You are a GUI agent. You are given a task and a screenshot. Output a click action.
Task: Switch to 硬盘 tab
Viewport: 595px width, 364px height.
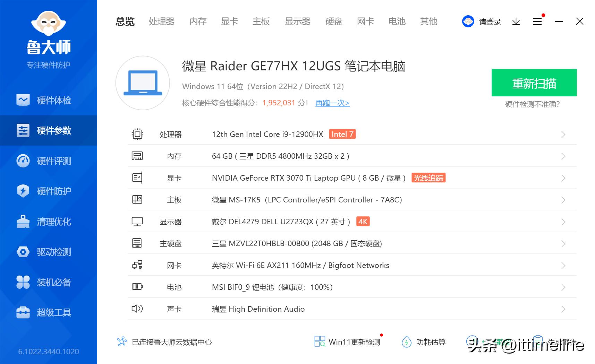click(334, 21)
